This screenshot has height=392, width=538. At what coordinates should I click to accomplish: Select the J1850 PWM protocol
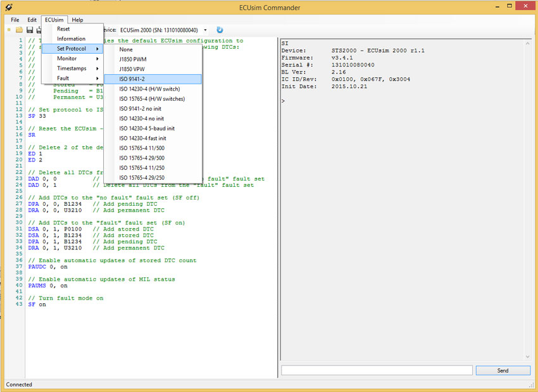pos(153,60)
